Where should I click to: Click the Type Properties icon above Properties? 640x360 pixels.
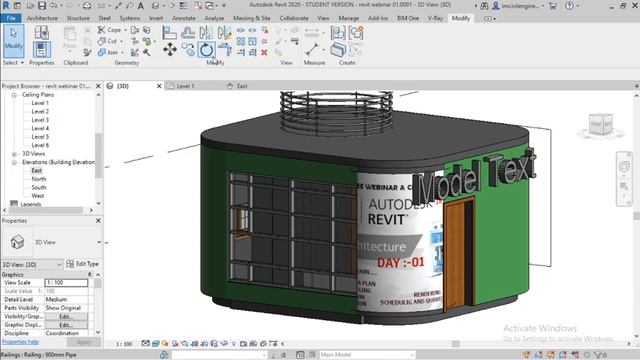pyautogui.click(x=42, y=32)
